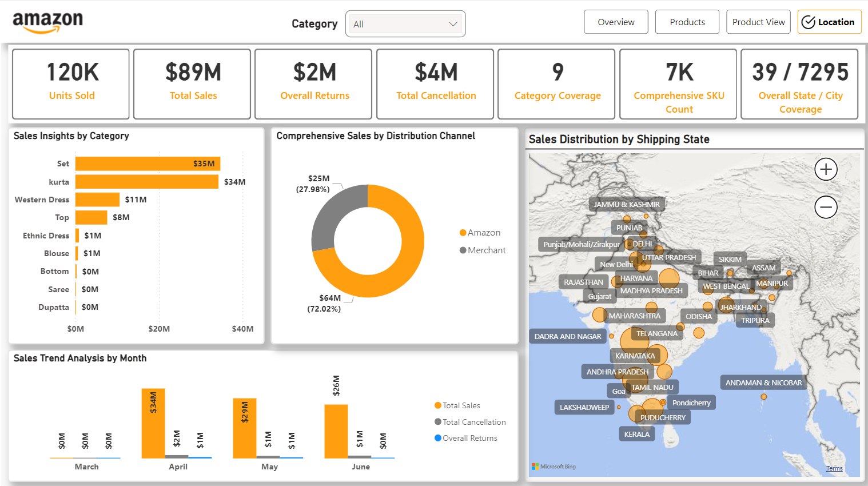Screen dimensions: 868x486
Task: Select May's Total Sales bar
Action: 245,428
